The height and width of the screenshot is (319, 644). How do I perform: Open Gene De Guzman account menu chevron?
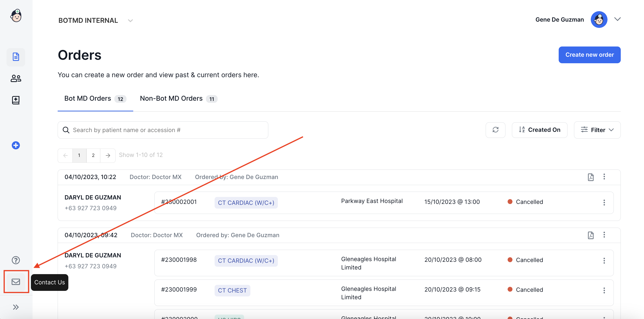617,19
